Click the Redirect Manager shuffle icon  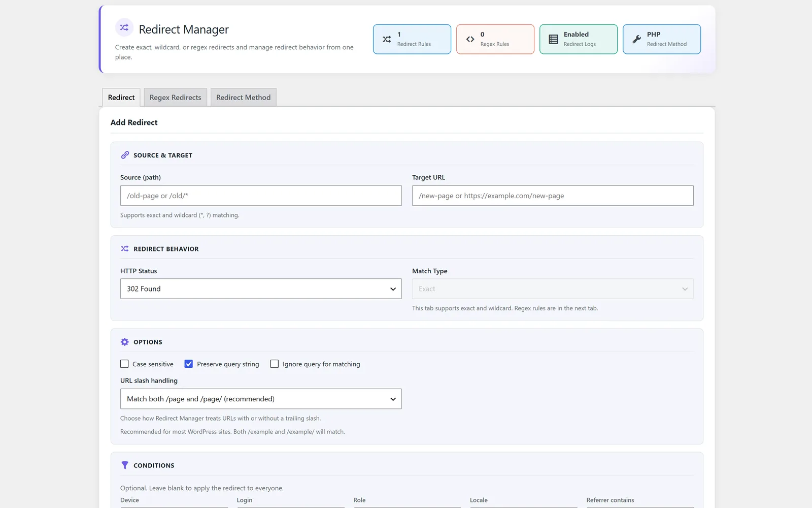[124, 27]
